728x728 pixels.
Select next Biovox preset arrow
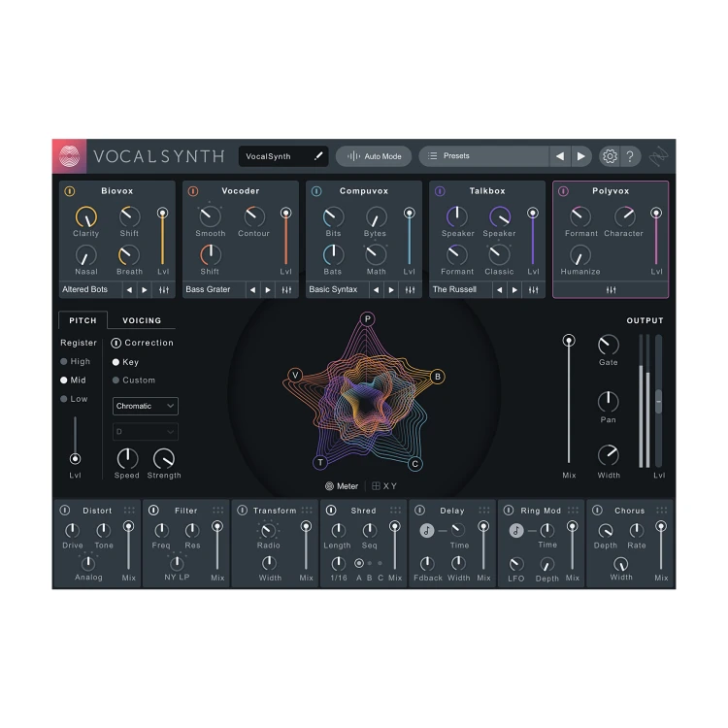point(145,289)
